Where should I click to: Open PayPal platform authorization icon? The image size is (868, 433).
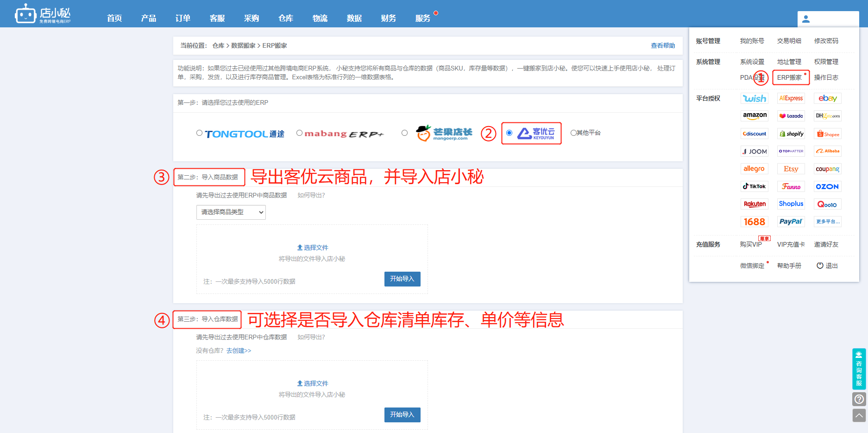coord(791,222)
